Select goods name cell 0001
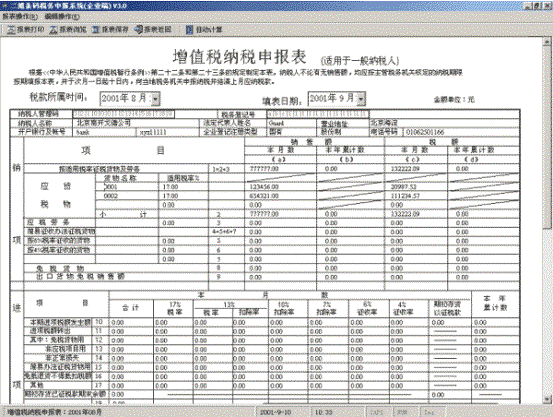553x417 pixels. click(x=127, y=187)
